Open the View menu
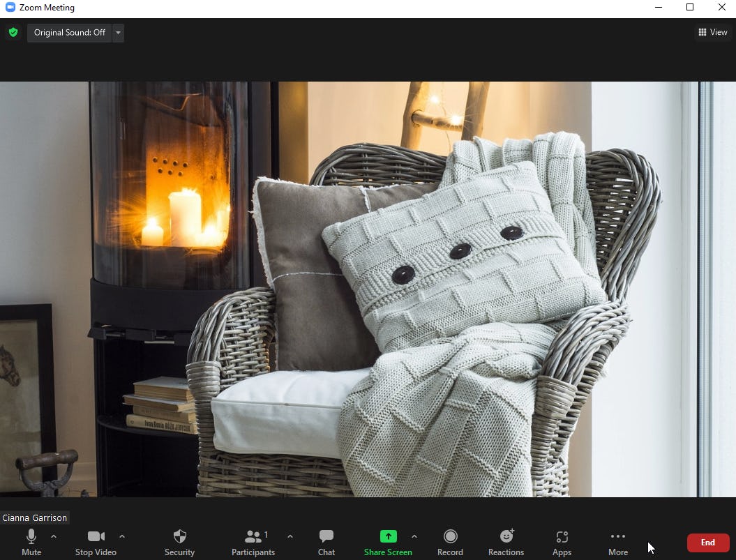 [x=712, y=32]
